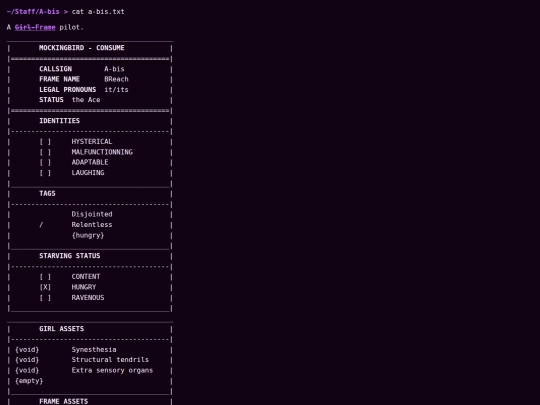Uncheck the HUNGRY starving status box
Viewport: 540px width, 405px height.
click(45, 287)
